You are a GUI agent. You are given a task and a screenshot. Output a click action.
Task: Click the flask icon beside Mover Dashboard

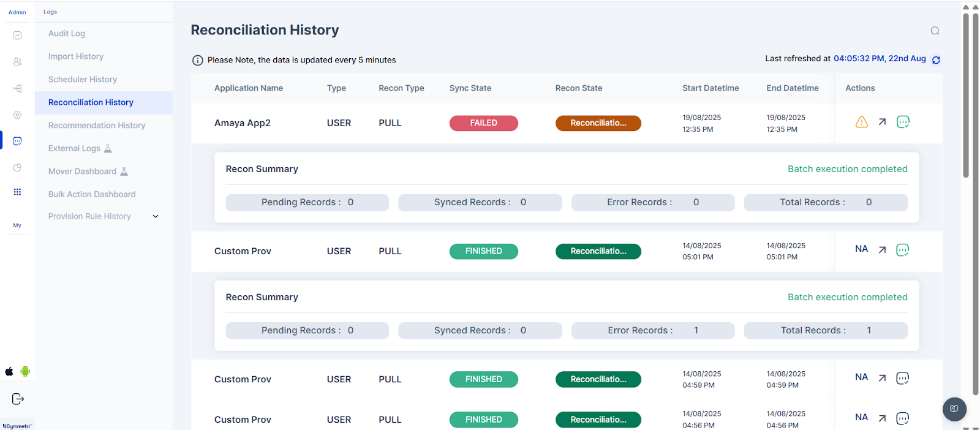click(x=124, y=172)
